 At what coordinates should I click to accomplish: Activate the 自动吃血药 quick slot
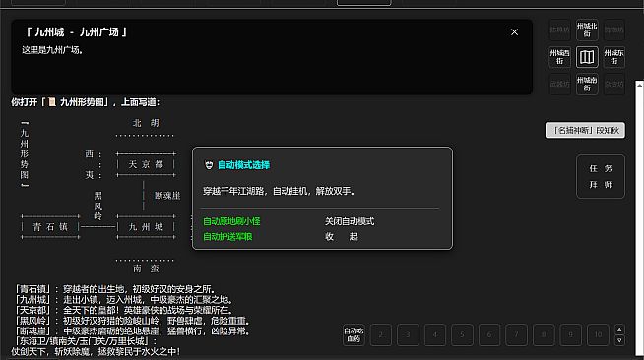click(x=354, y=335)
